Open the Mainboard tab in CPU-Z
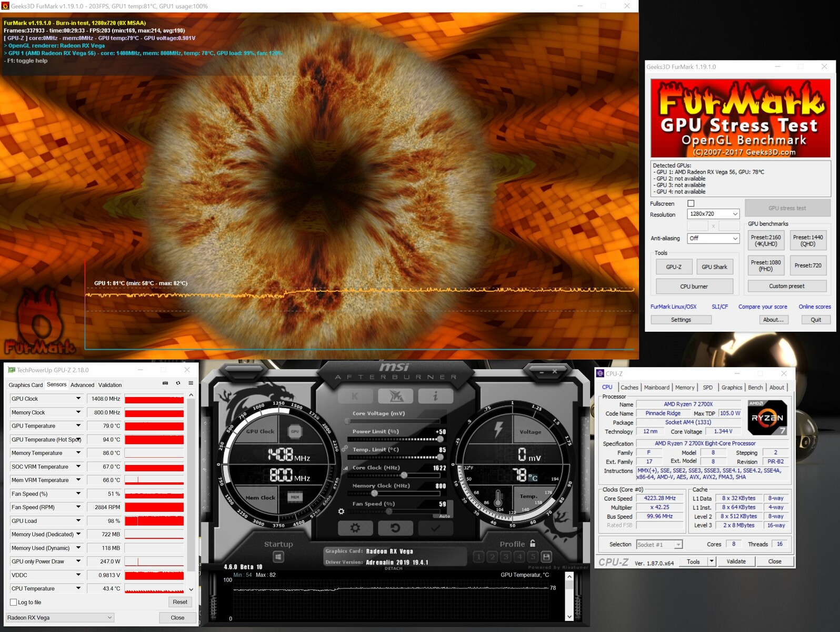Image resolution: width=840 pixels, height=632 pixels. 656,388
